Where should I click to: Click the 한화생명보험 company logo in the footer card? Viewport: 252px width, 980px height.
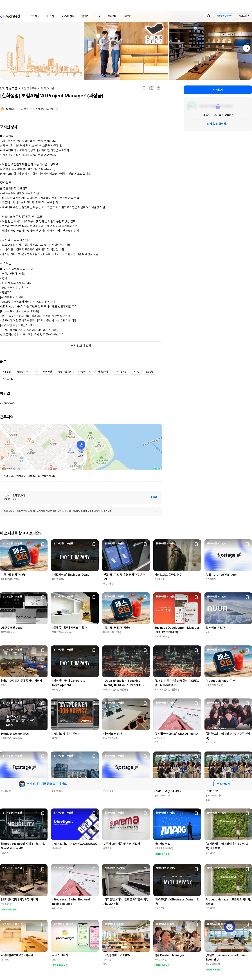[7, 497]
